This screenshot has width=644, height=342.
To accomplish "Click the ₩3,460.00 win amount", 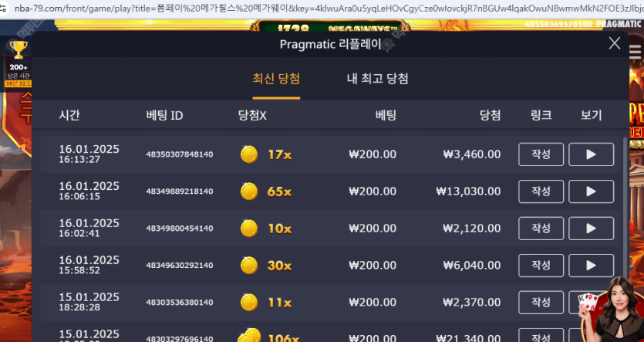I will (x=472, y=154).
